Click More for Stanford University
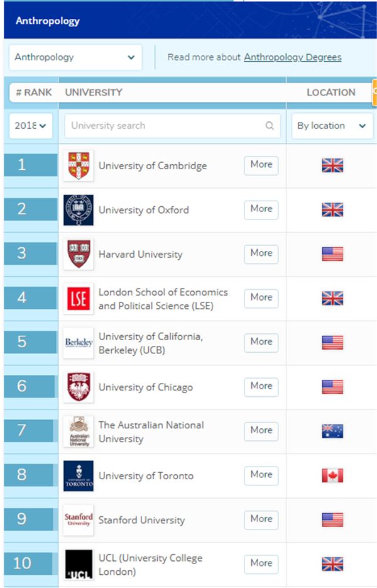This screenshot has height=588, width=377. (261, 519)
